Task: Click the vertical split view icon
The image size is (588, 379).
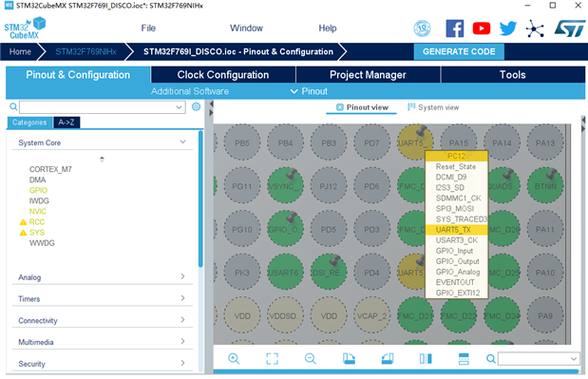Action: (x=426, y=358)
